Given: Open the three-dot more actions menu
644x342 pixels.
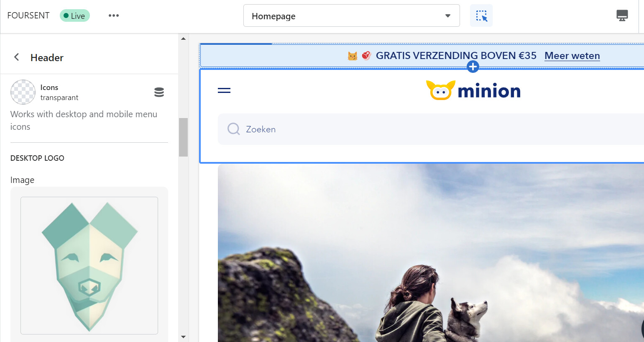Looking at the screenshot, I should (x=114, y=15).
